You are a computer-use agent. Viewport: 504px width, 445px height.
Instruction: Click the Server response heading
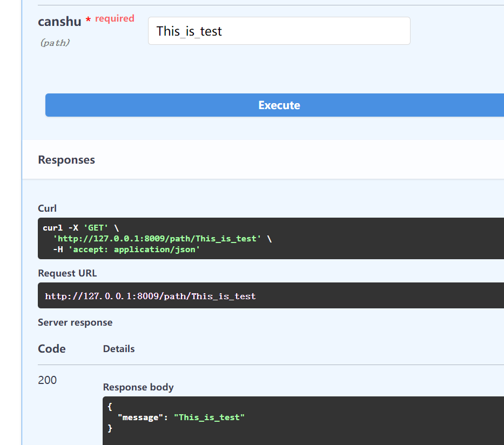click(75, 322)
